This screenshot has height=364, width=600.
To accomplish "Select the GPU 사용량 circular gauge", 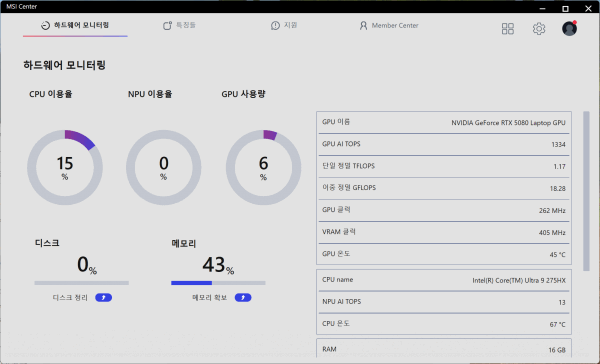I will (x=263, y=167).
